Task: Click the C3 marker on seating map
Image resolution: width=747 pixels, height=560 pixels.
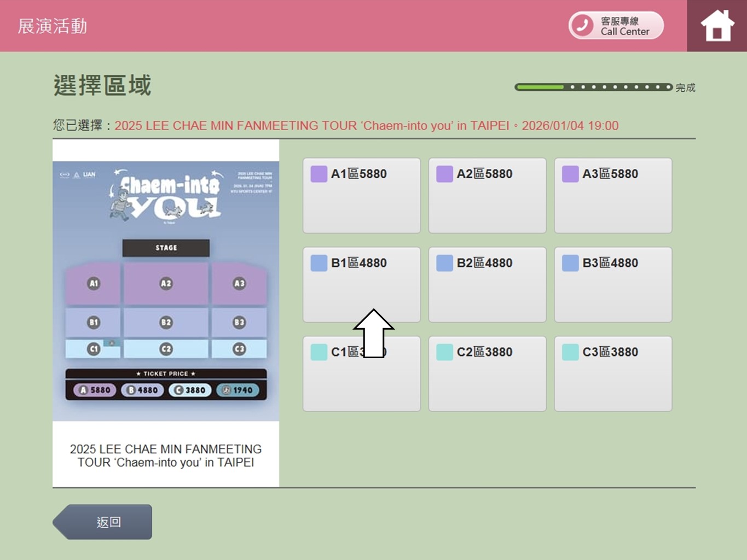Action: click(239, 349)
